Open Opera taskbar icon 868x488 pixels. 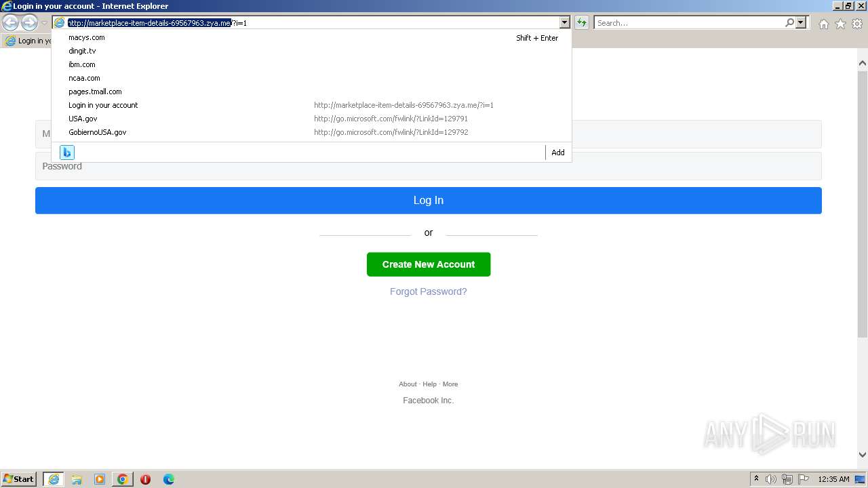pyautogui.click(x=146, y=479)
